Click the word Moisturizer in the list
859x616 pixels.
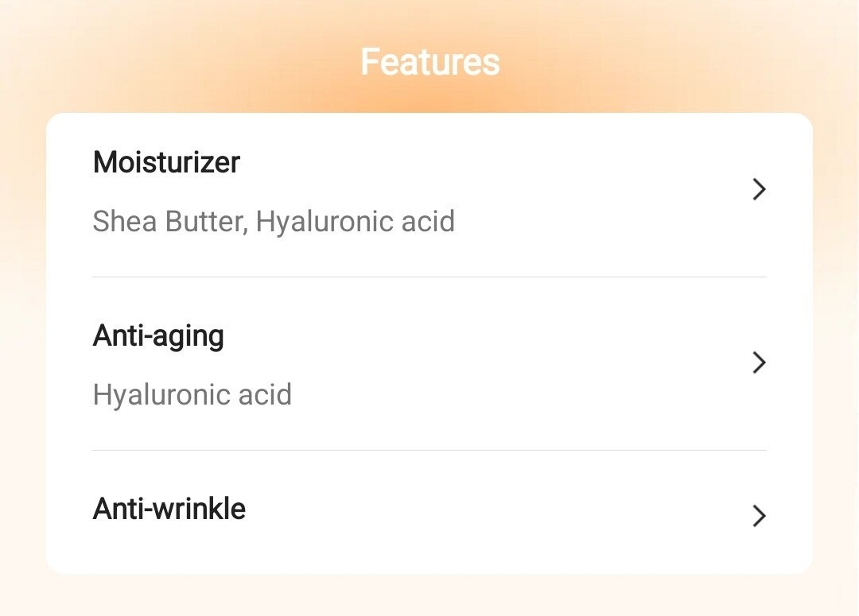[166, 162]
